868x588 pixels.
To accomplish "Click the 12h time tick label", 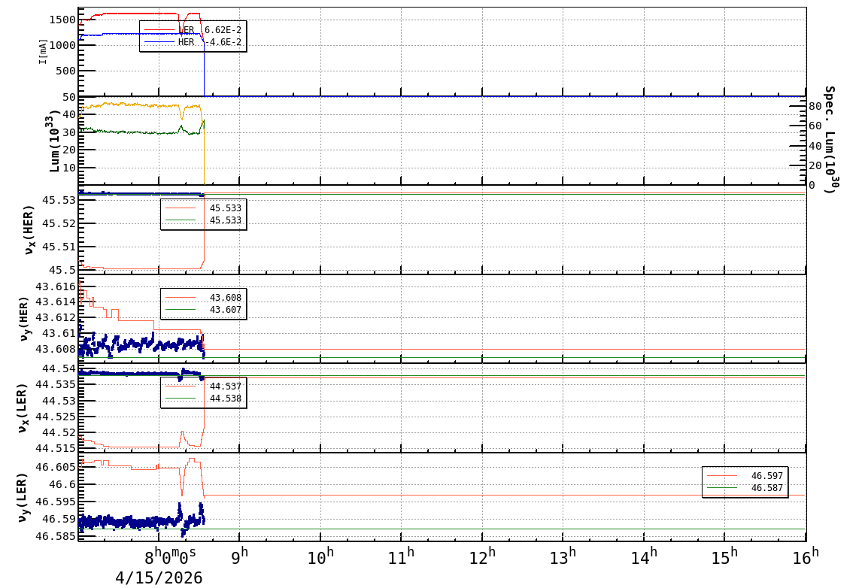I will pyautogui.click(x=482, y=557).
